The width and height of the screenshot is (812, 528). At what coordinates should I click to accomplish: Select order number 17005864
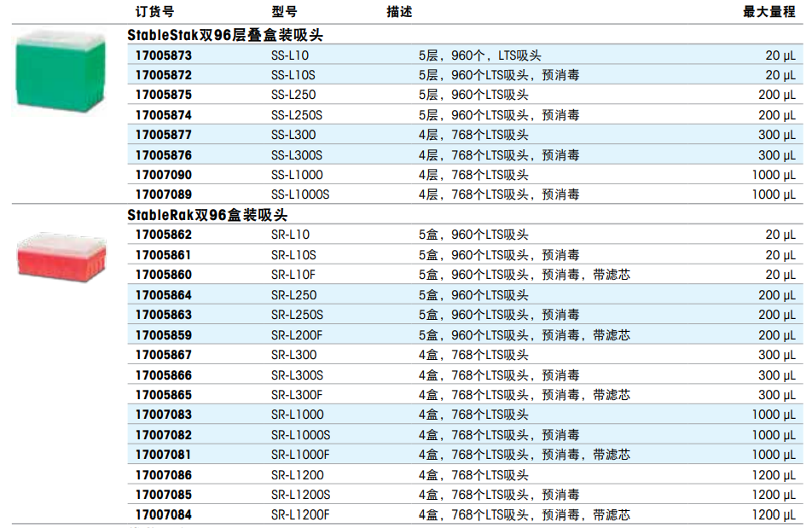coord(164,295)
